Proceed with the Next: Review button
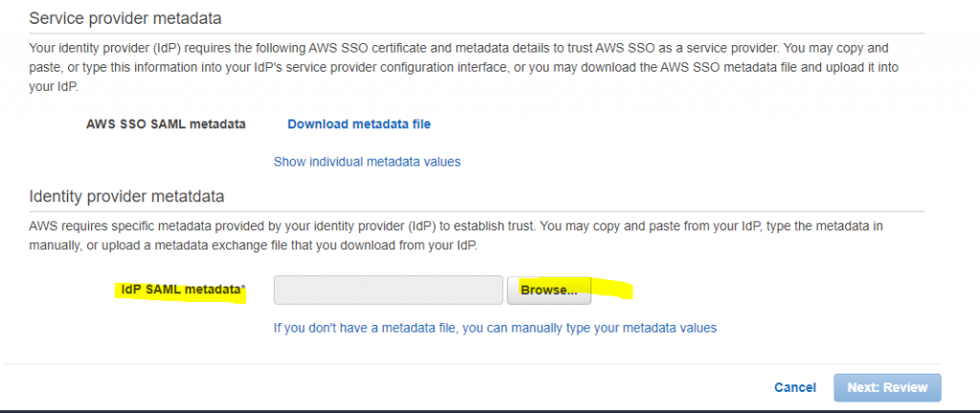Screen dimensions: 980x413 click(887, 387)
